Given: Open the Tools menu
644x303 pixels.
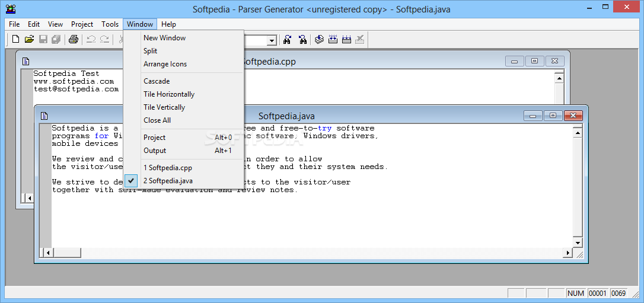Looking at the screenshot, I should (110, 24).
